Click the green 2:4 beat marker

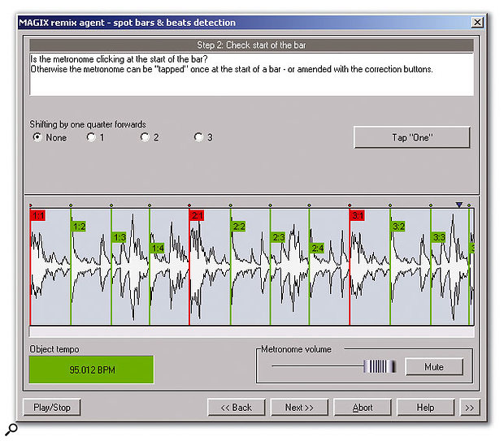click(x=317, y=248)
